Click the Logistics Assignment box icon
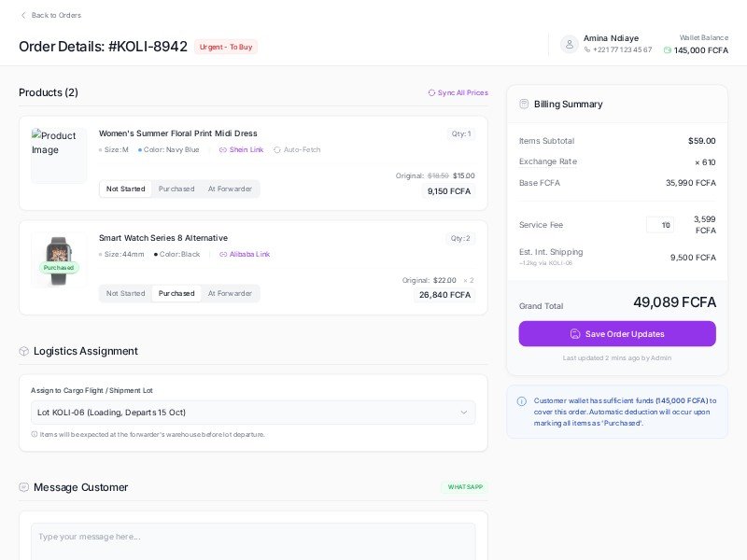Viewport: 747px width, 560px height. [24, 351]
